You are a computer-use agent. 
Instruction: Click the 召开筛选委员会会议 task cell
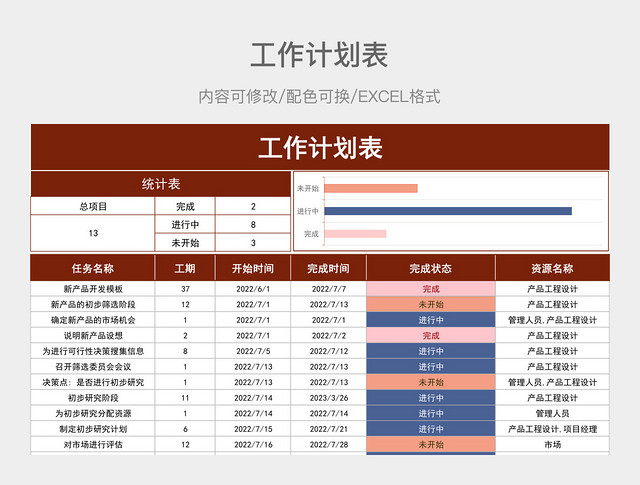[x=93, y=366]
